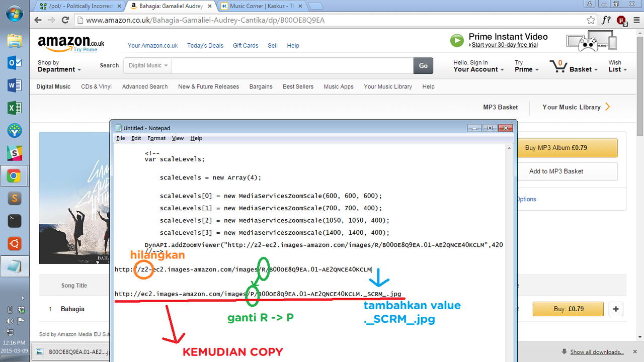Open the Best Sellers link
Viewport: 644px width, 362px height.
(298, 86)
